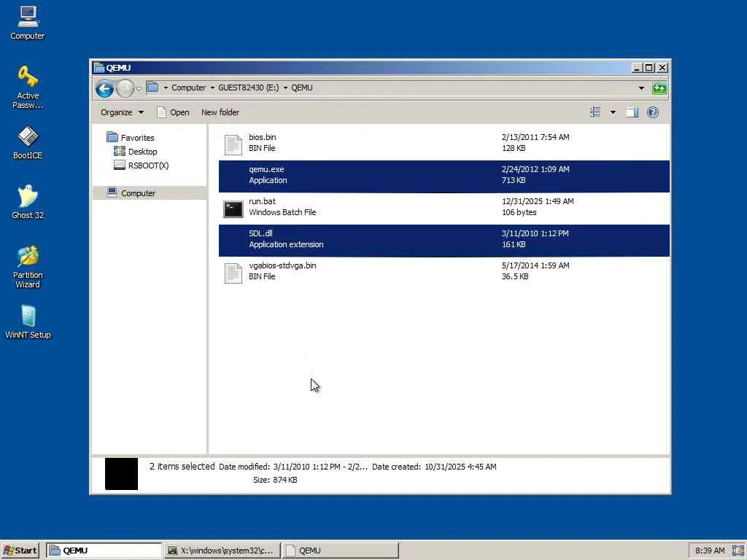This screenshot has height=560, width=747.
Task: Click the green Refresh button
Action: [x=659, y=88]
